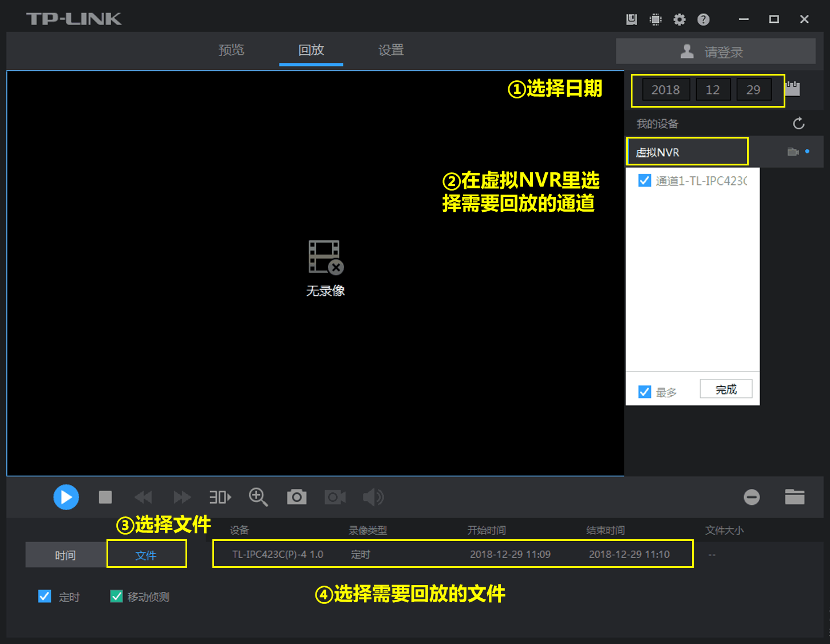This screenshot has width=830, height=644.
Task: Click the video record clip icon
Action: 335,497
